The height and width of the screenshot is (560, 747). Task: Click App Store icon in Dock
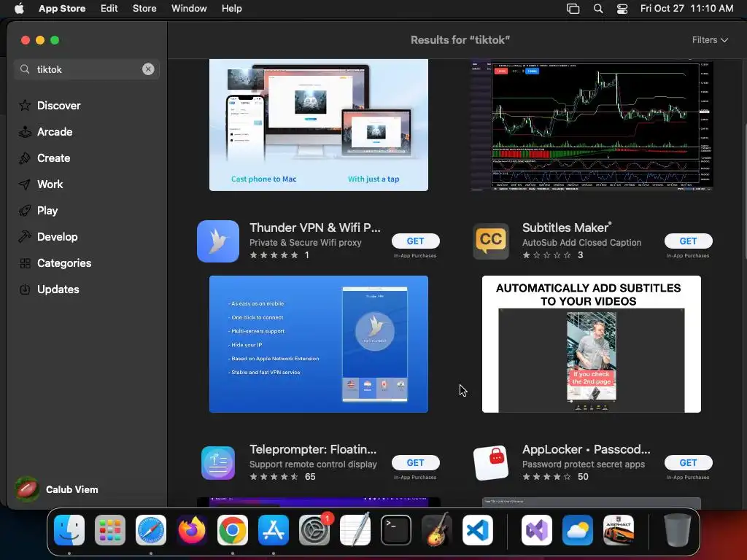point(274,530)
